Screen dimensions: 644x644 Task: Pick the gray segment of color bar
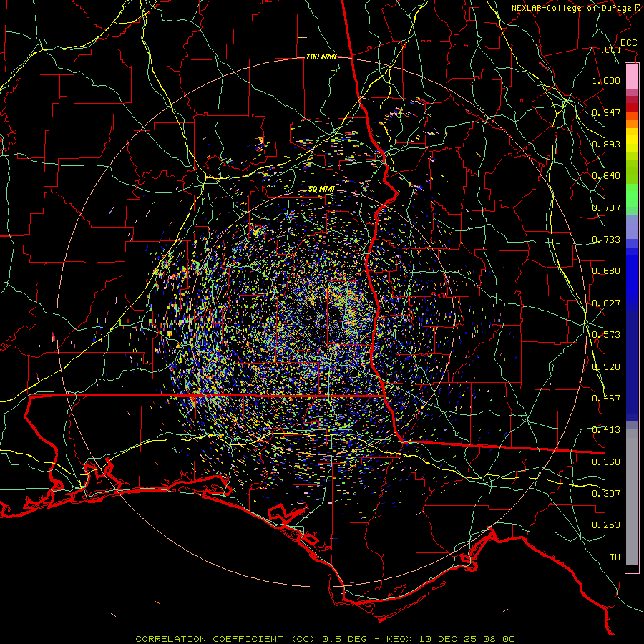632,497
